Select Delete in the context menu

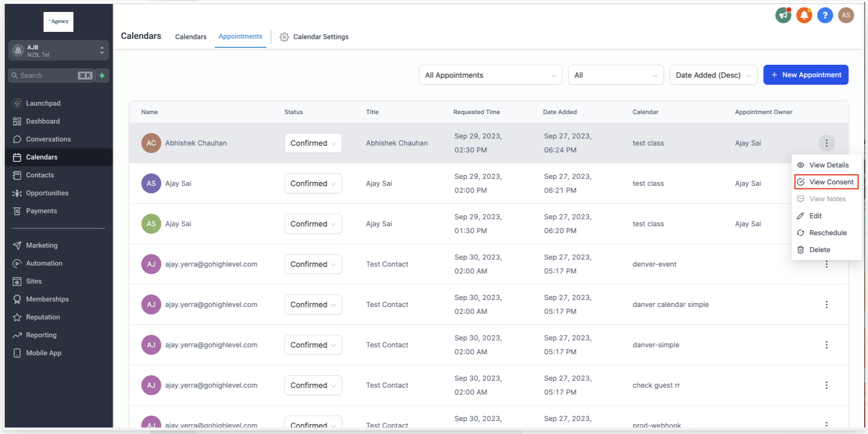point(819,250)
